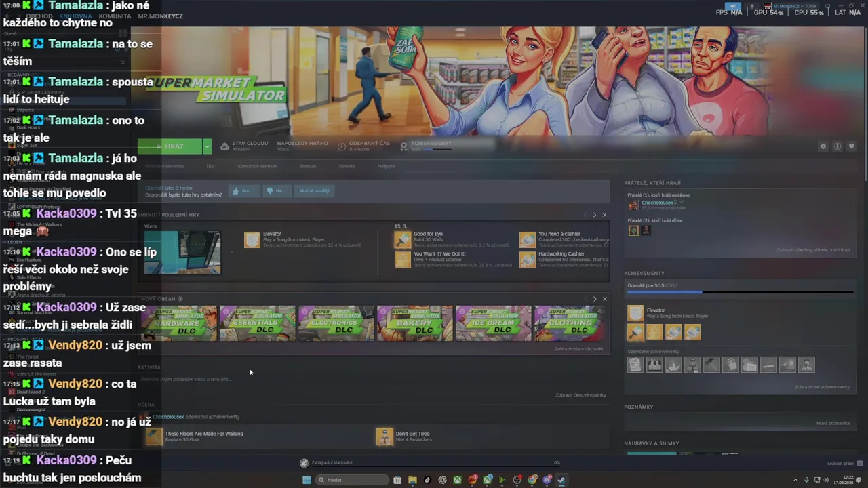Click Zobrazit mé achievementy link

822,387
